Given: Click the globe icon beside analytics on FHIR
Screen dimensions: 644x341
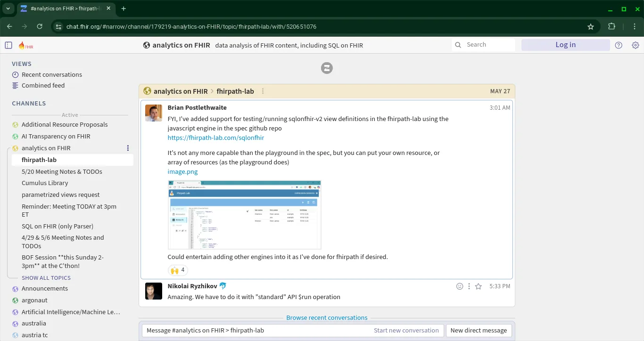Looking at the screenshot, I should point(146,45).
